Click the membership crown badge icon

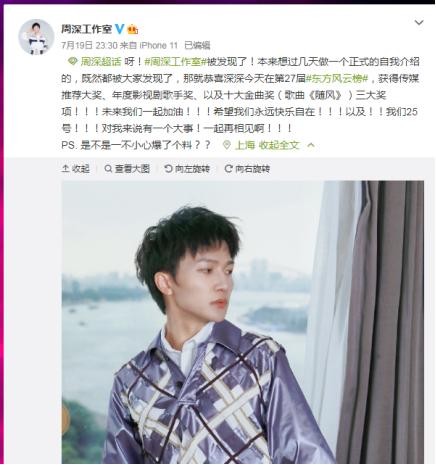pos(132,29)
